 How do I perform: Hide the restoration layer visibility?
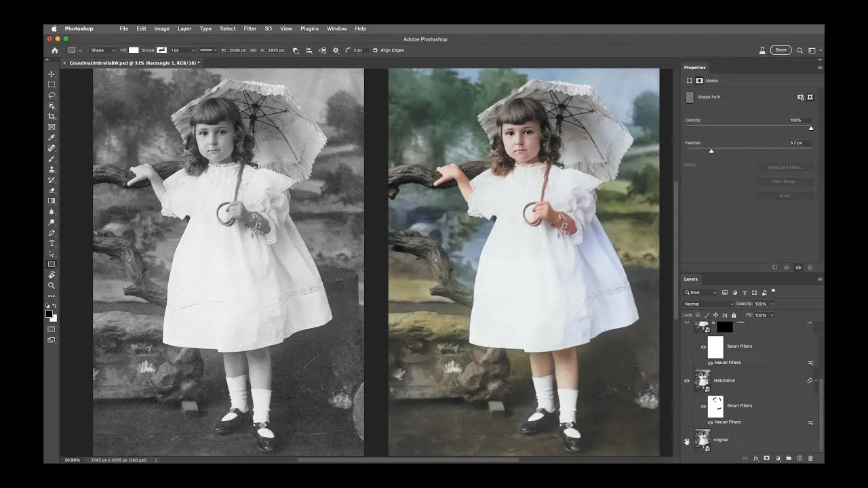coord(687,380)
